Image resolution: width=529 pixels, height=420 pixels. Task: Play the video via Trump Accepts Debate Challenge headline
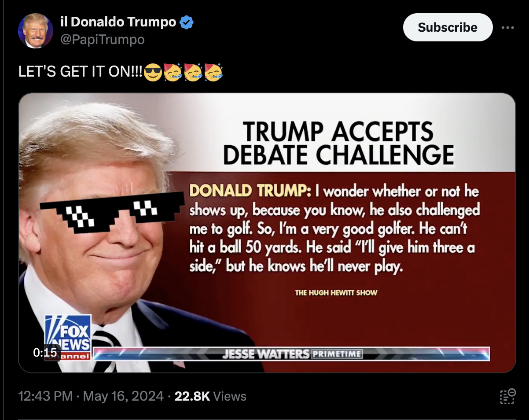pos(338,143)
